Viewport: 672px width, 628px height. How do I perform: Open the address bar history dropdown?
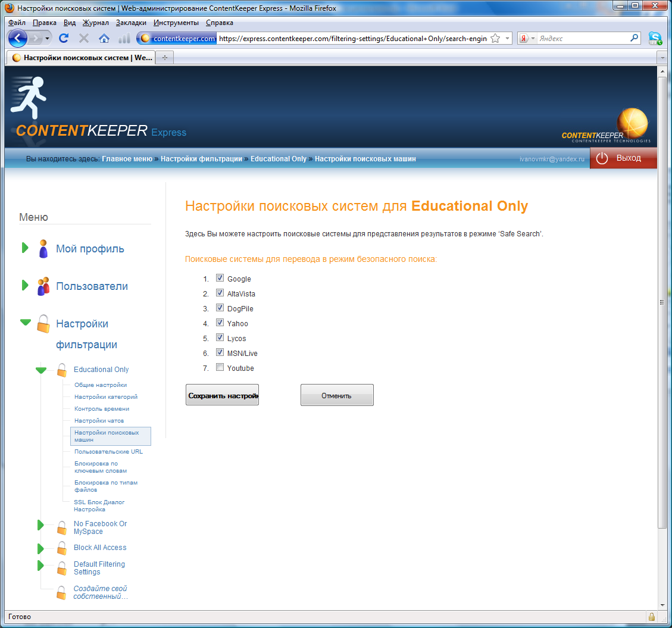(508, 39)
